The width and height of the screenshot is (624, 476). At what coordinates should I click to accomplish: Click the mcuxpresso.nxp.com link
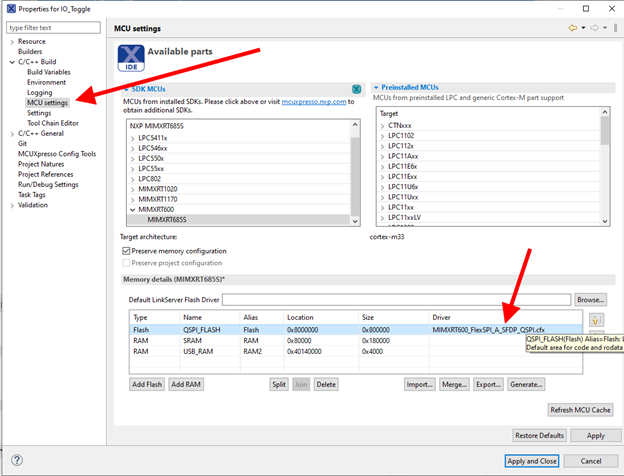click(314, 102)
